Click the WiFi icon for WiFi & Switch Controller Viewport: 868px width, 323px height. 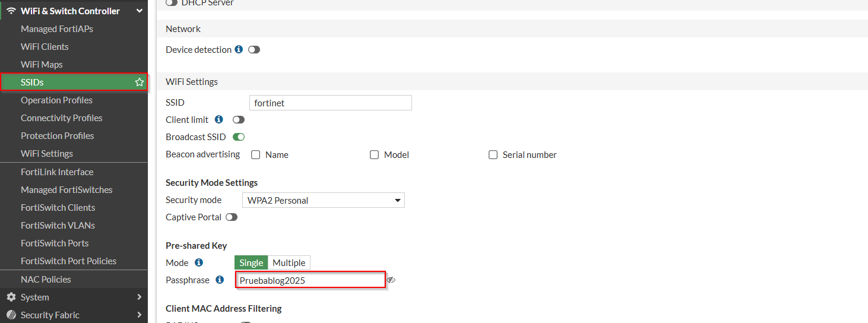point(11,11)
